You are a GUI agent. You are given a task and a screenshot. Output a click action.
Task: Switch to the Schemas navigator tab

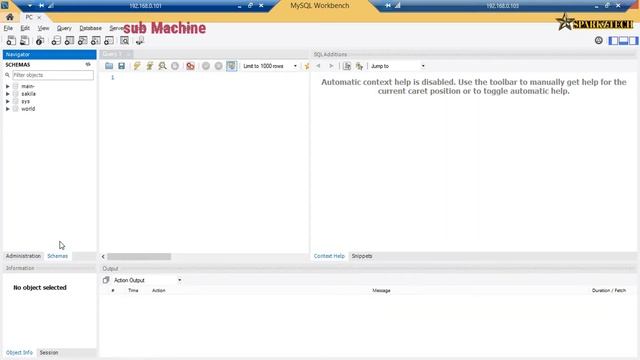[x=58, y=256]
